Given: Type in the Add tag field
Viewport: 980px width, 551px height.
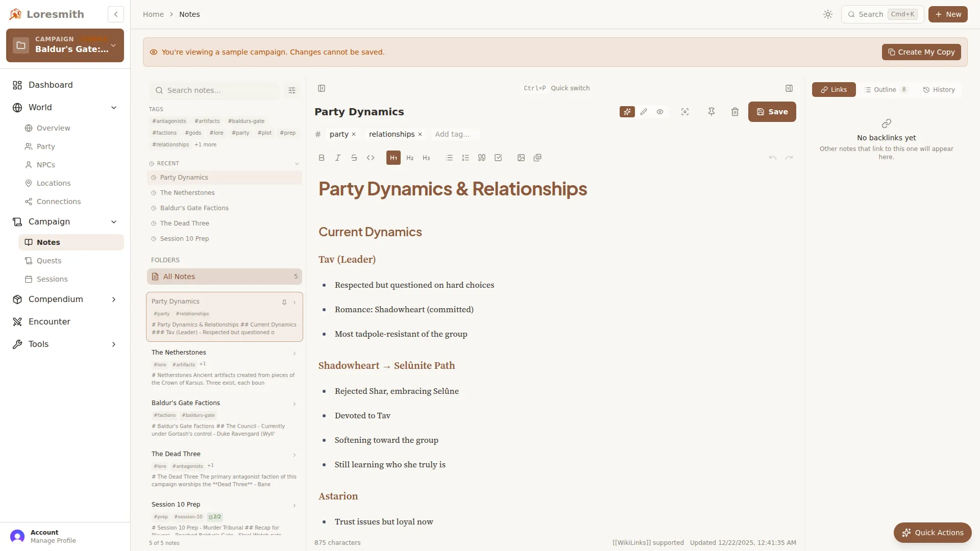Looking at the screenshot, I should coord(453,134).
